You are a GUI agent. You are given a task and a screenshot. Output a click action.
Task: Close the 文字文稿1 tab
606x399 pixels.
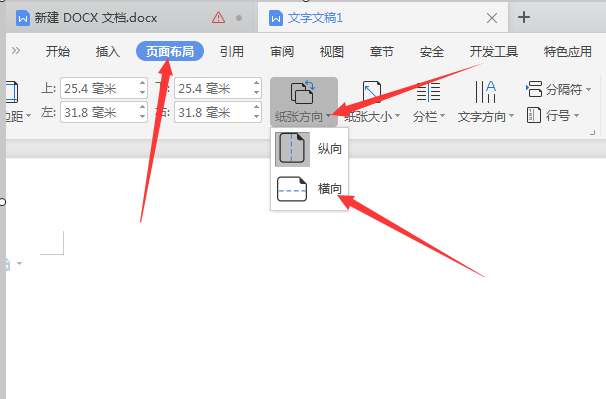coord(492,18)
